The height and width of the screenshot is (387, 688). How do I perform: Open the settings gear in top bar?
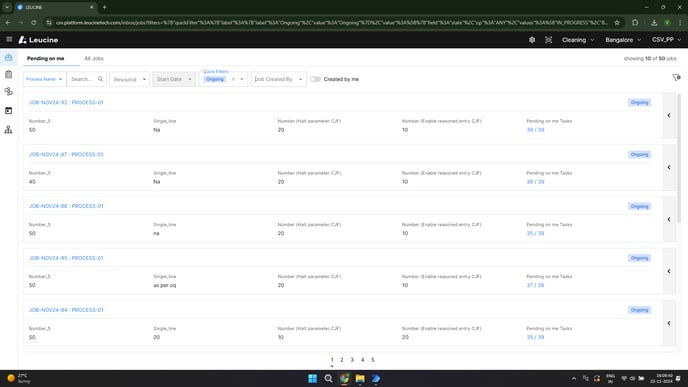532,40
